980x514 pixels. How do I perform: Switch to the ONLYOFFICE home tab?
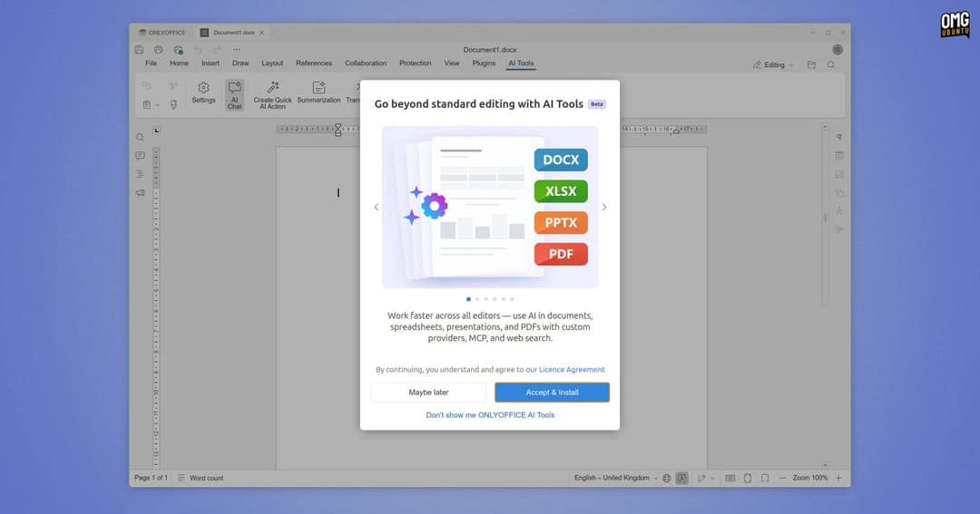(x=162, y=33)
